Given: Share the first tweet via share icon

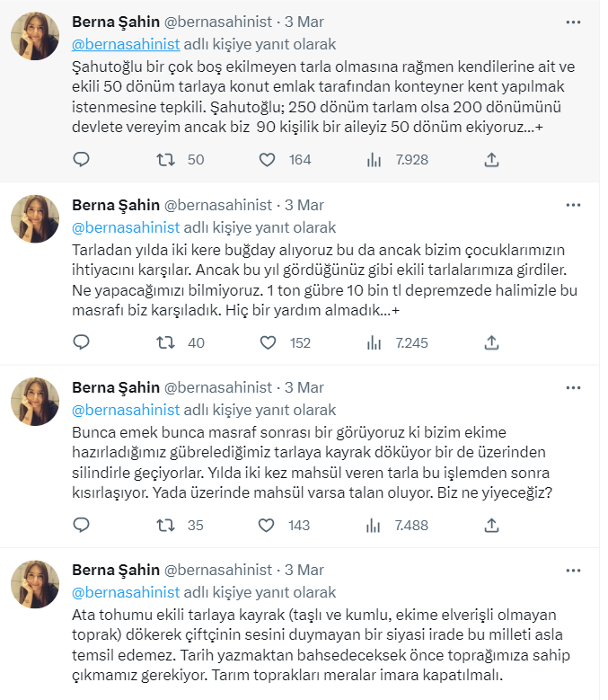Looking at the screenshot, I should 491,159.
